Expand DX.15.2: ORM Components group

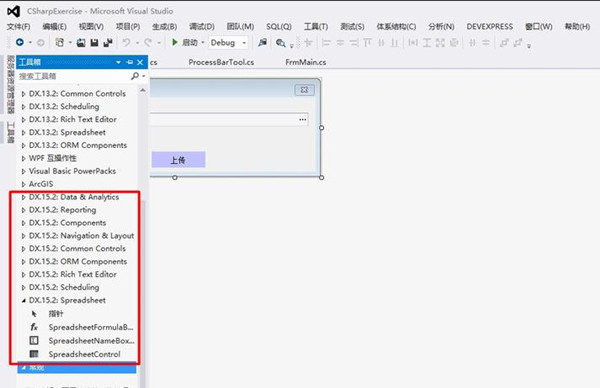click(x=23, y=262)
